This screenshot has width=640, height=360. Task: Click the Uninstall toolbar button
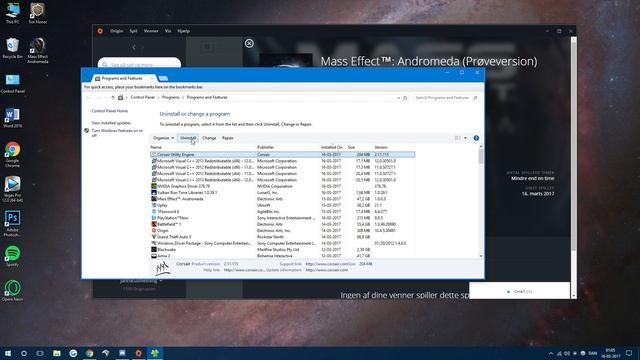[188, 138]
